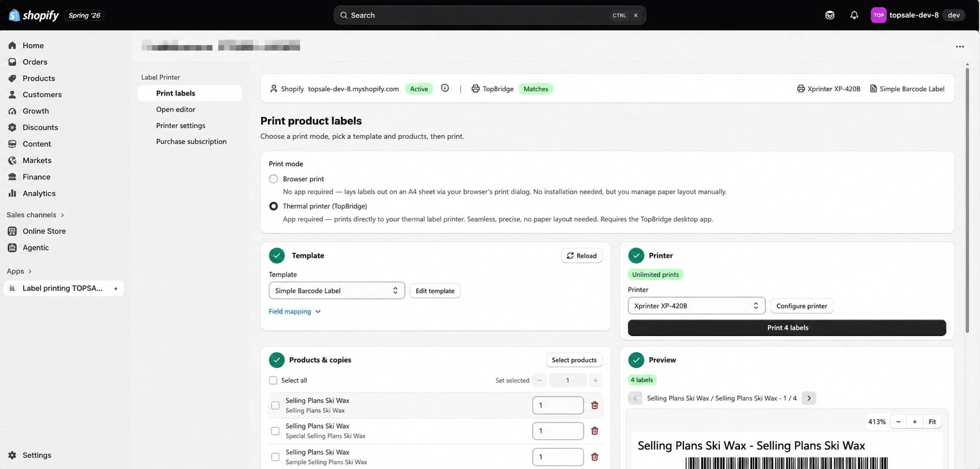Check the 'Sample Selling Plans Ski Wax' product row
Viewport: 980px width, 469px height.
point(275,457)
